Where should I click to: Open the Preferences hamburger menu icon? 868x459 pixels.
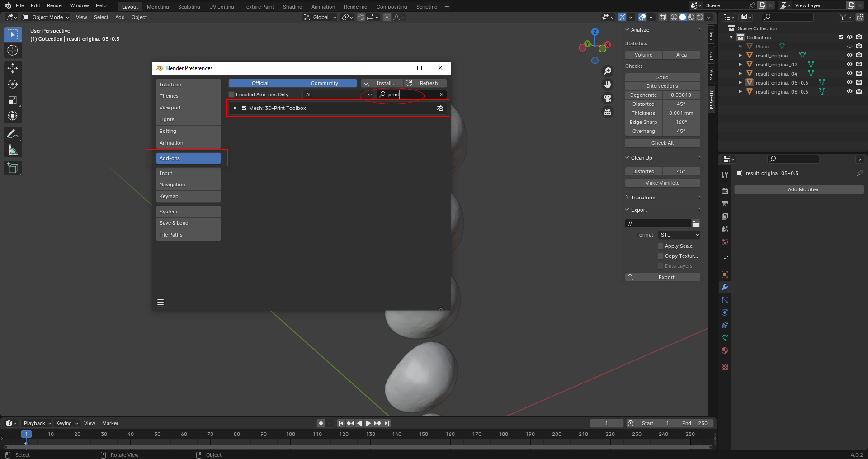click(x=160, y=302)
